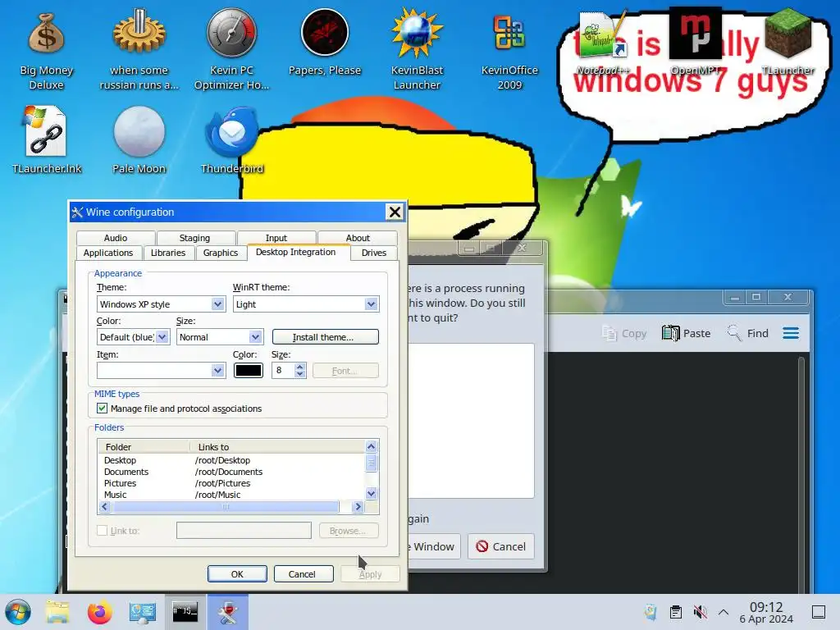Switch to the Graphics tab
This screenshot has height=630, width=840.
pos(220,253)
